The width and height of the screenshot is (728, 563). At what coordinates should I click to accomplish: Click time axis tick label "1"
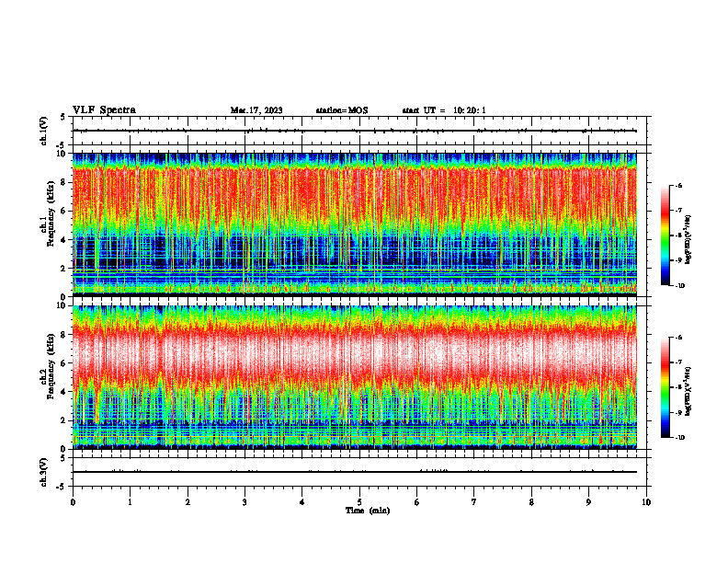click(x=130, y=502)
